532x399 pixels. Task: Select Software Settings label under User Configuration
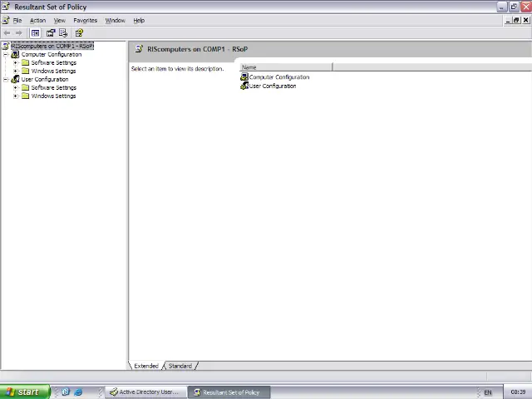[x=53, y=87]
